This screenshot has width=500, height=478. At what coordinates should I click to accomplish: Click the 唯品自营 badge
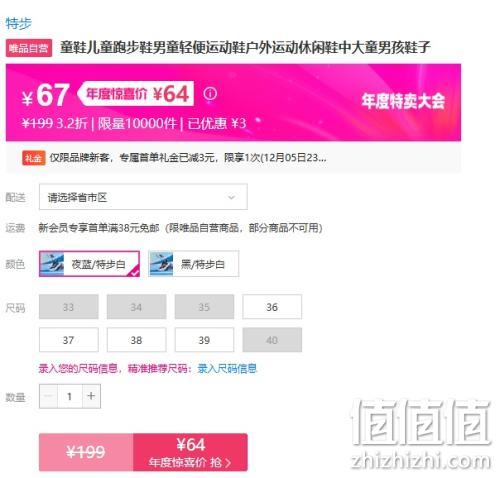(x=29, y=48)
